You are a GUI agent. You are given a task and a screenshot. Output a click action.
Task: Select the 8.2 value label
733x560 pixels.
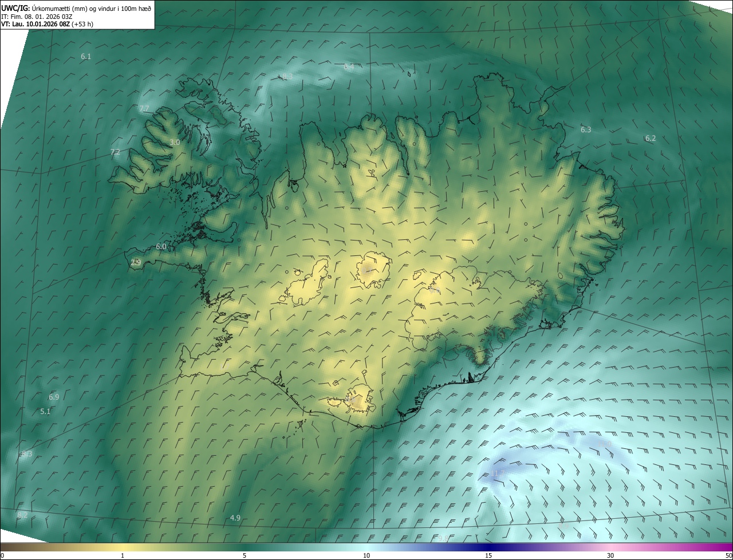pyautogui.click(x=22, y=516)
